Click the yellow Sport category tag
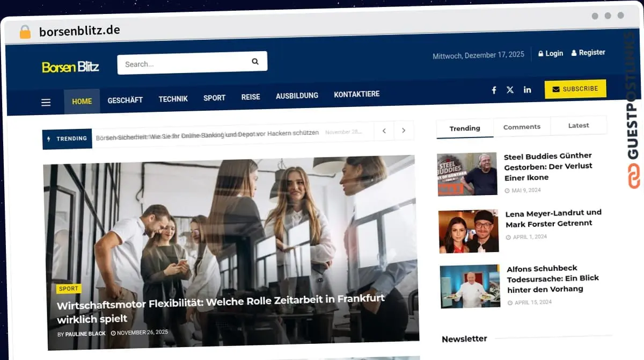Viewport: 644px width, 360px height. tap(69, 289)
